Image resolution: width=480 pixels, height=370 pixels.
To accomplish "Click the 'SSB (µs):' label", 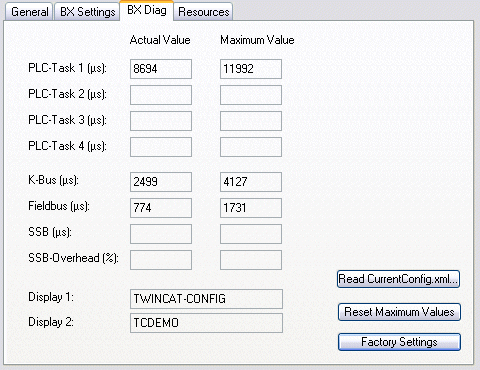I will tap(50, 232).
